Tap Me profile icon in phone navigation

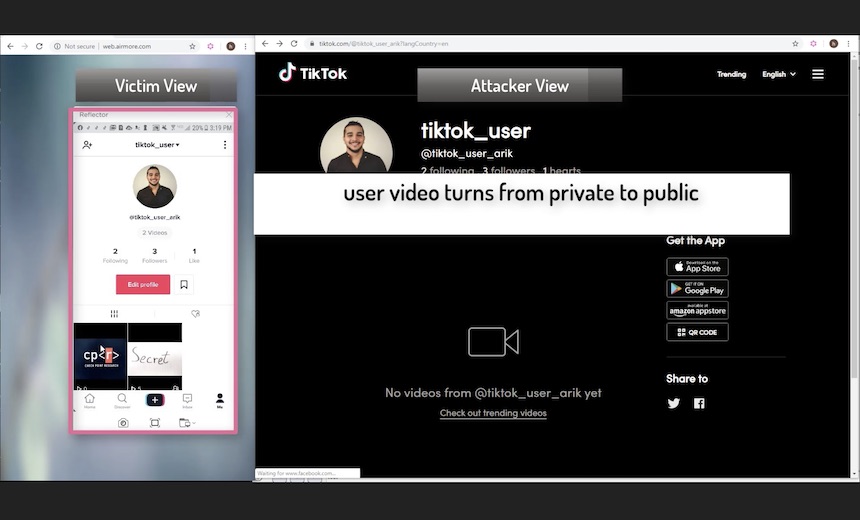pyautogui.click(x=220, y=400)
